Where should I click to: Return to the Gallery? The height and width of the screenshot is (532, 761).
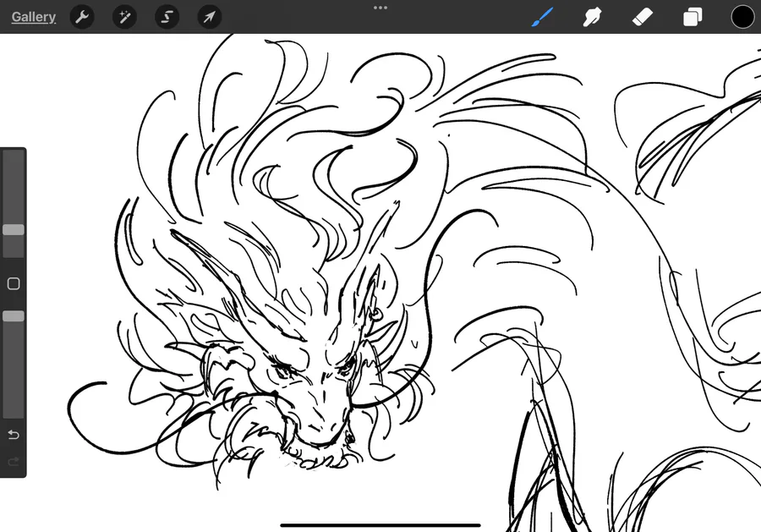pyautogui.click(x=34, y=17)
